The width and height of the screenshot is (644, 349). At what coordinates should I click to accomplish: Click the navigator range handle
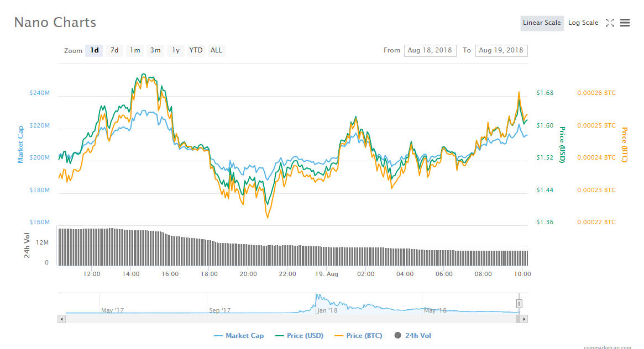519,304
